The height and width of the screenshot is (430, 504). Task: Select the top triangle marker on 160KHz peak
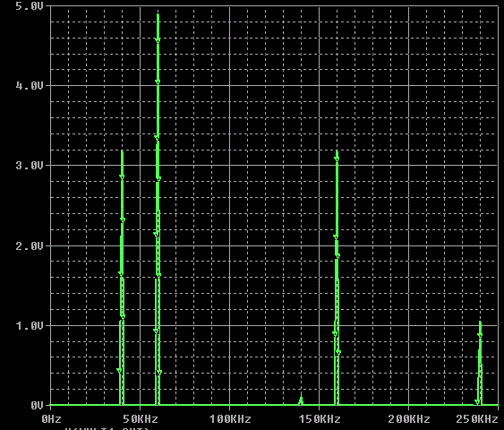(337, 159)
